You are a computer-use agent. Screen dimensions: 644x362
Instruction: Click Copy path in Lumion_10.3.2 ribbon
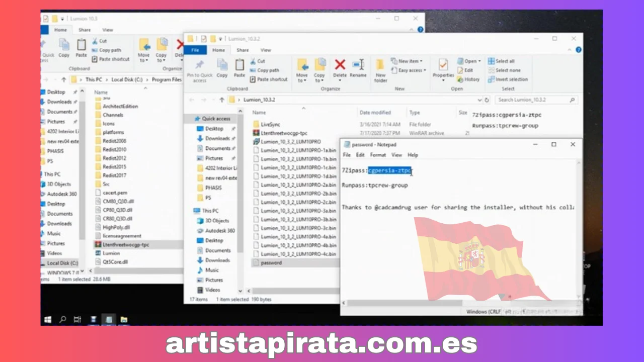click(x=264, y=70)
